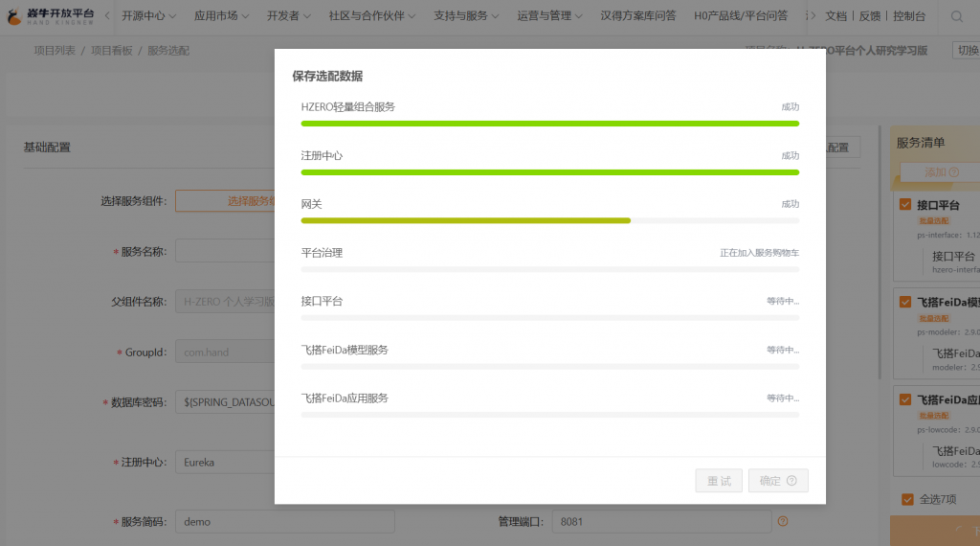Expand the 开源中心 dropdown menu
Image resolution: width=980 pixels, height=546 pixels.
point(150,16)
